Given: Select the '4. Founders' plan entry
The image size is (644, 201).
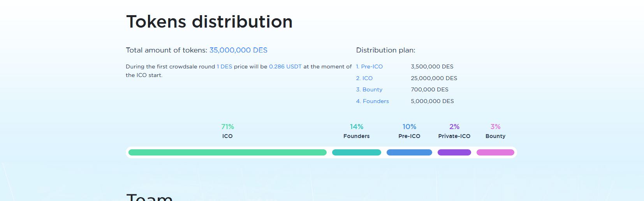Looking at the screenshot, I should click(372, 101).
